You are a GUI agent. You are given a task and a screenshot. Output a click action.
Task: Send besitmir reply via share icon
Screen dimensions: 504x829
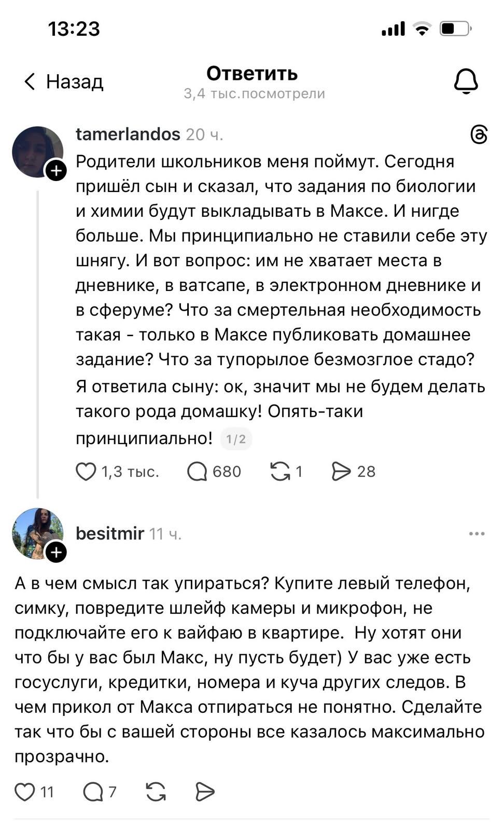[205, 792]
